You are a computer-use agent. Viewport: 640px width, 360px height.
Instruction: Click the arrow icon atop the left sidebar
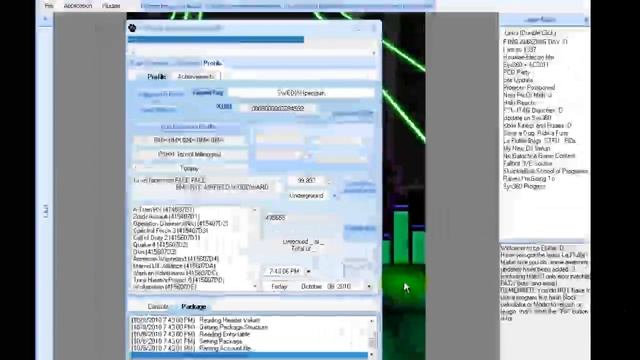(x=45, y=19)
